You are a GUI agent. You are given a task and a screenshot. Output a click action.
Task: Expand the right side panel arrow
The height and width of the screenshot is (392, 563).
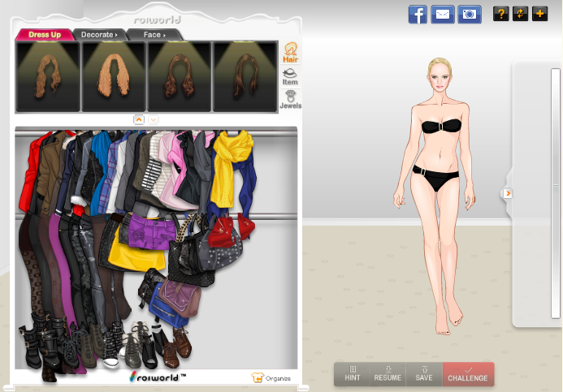pos(508,193)
